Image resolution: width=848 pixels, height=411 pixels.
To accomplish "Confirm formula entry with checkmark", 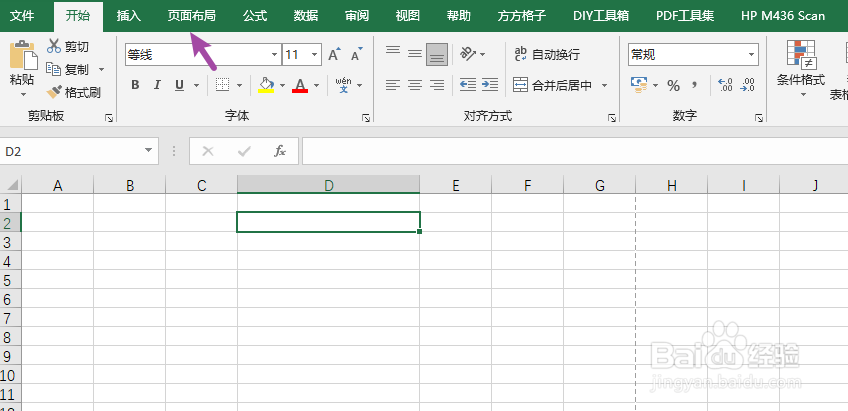I will click(x=244, y=151).
